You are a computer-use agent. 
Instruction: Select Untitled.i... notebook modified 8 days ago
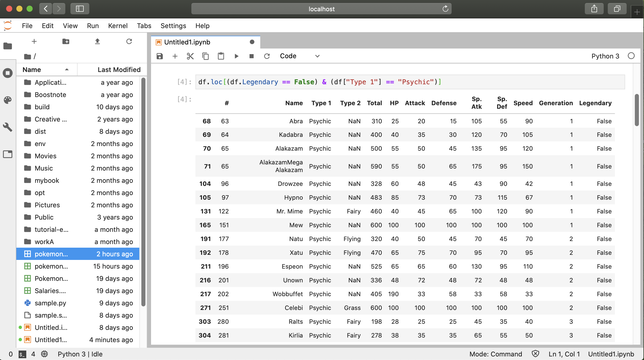tap(78, 328)
